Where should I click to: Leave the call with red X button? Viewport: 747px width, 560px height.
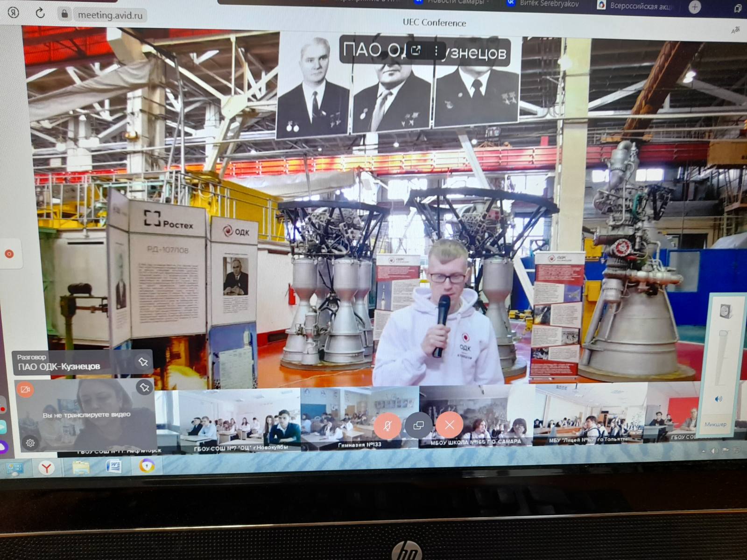[449, 425]
